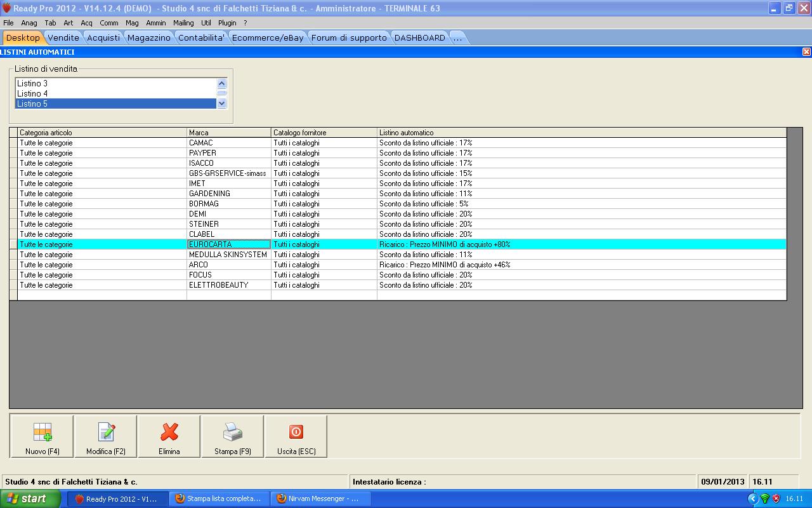Open the File menu

tap(8, 23)
